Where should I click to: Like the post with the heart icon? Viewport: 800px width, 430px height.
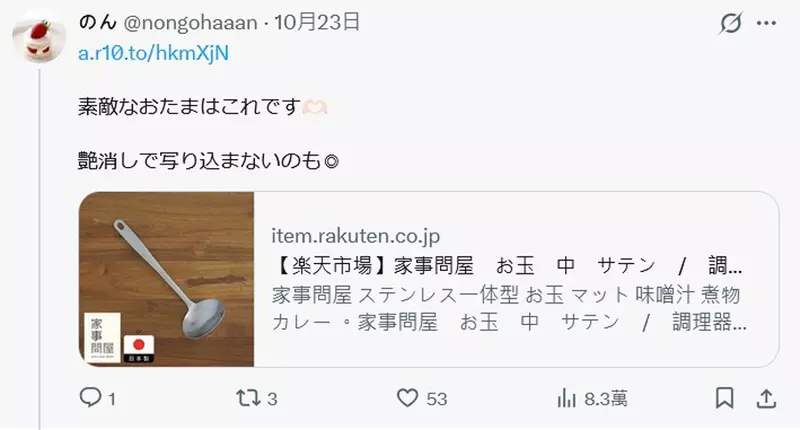[x=407, y=398]
